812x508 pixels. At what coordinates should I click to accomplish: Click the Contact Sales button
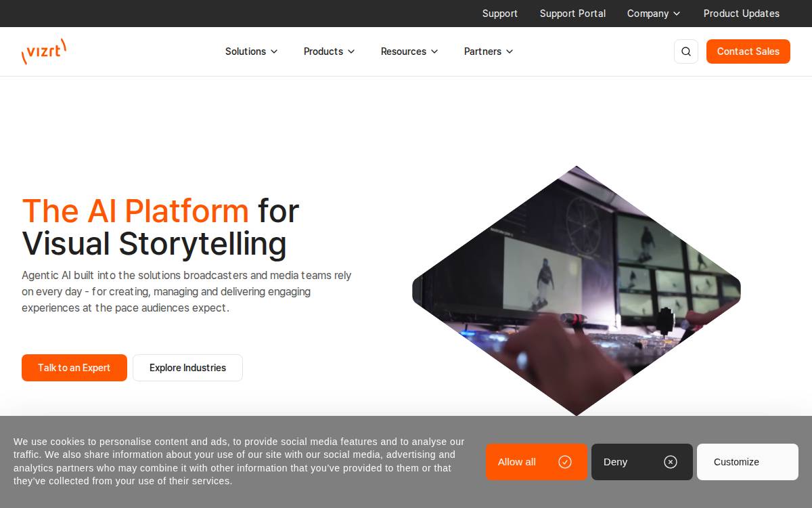tap(748, 51)
